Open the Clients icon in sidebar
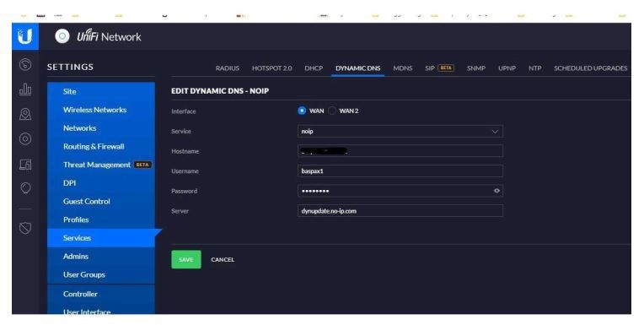 pos(25,164)
